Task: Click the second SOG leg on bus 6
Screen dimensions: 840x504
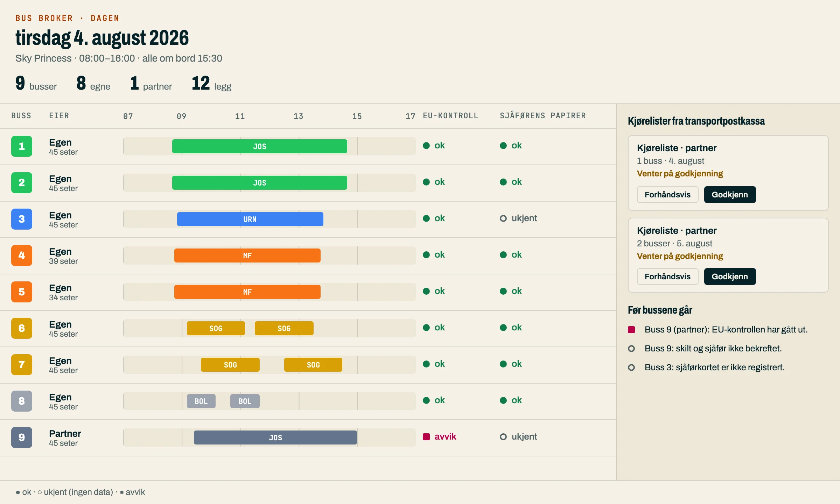Action: point(284,328)
